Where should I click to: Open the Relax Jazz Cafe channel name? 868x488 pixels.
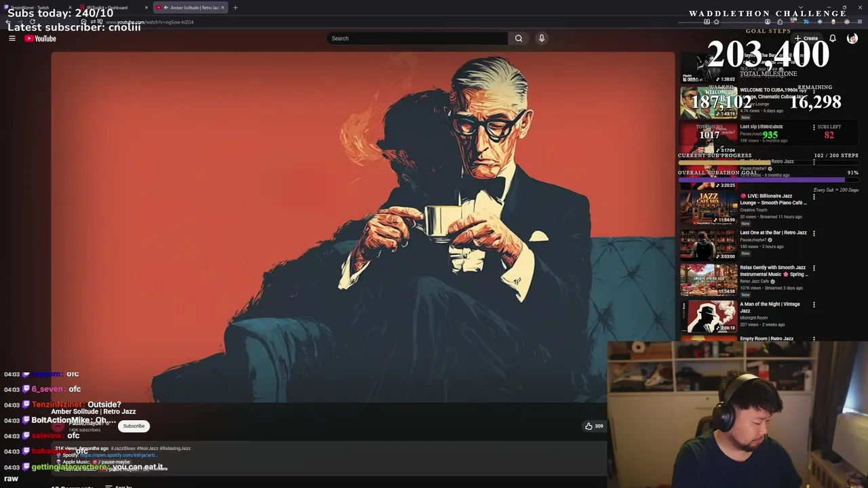click(x=754, y=281)
